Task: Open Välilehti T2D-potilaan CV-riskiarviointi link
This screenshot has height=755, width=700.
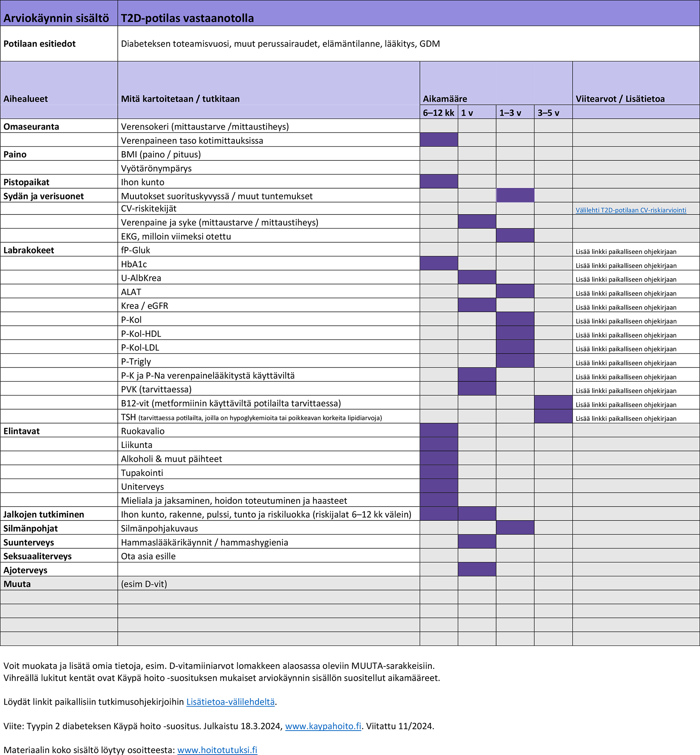Action: [x=631, y=210]
